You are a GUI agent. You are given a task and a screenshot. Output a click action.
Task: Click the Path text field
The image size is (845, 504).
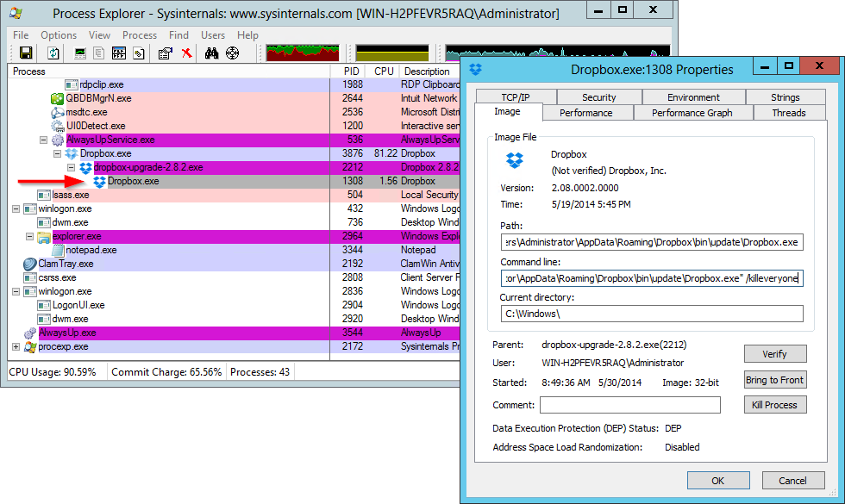coord(652,242)
